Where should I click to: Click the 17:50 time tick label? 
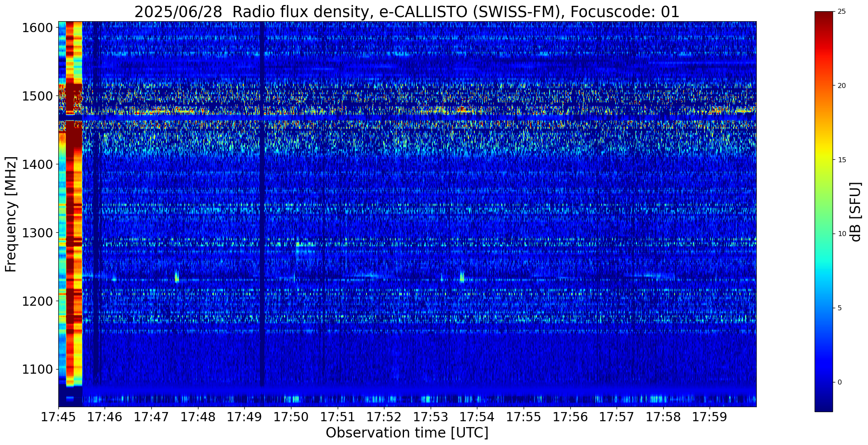tap(291, 417)
